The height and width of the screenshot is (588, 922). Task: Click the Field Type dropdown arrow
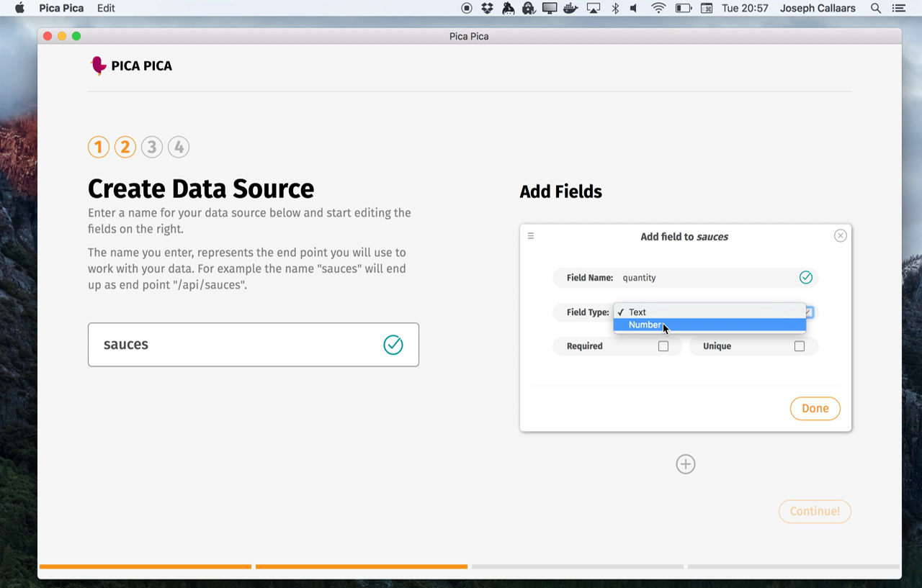tap(810, 312)
